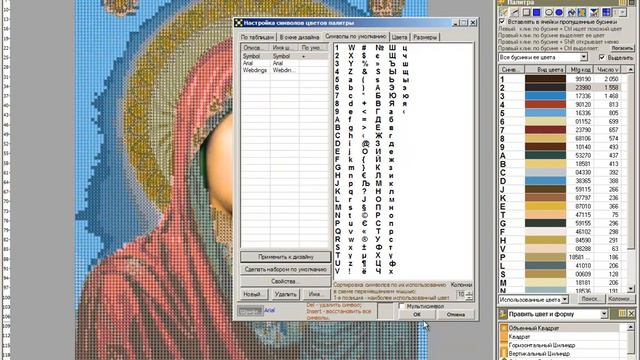Select the empty ellipse tool in Палитра
Viewport: 640px width, 360px height.
[x=549, y=12]
